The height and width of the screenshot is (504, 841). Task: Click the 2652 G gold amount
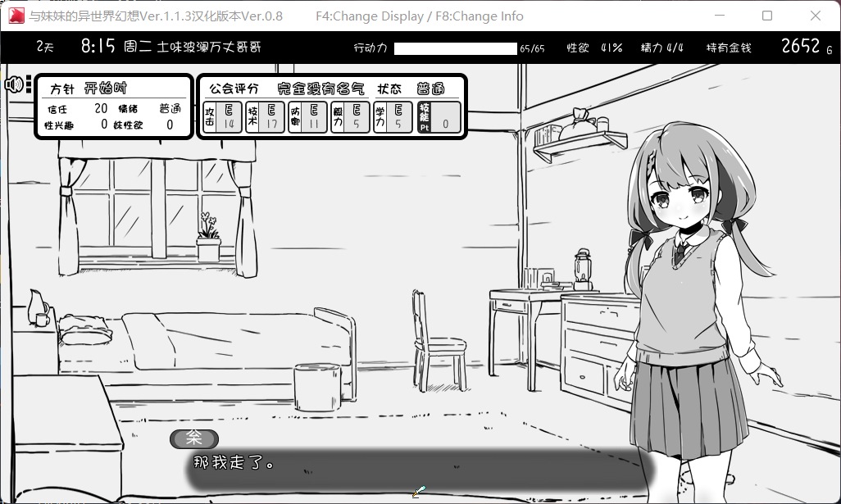click(807, 47)
